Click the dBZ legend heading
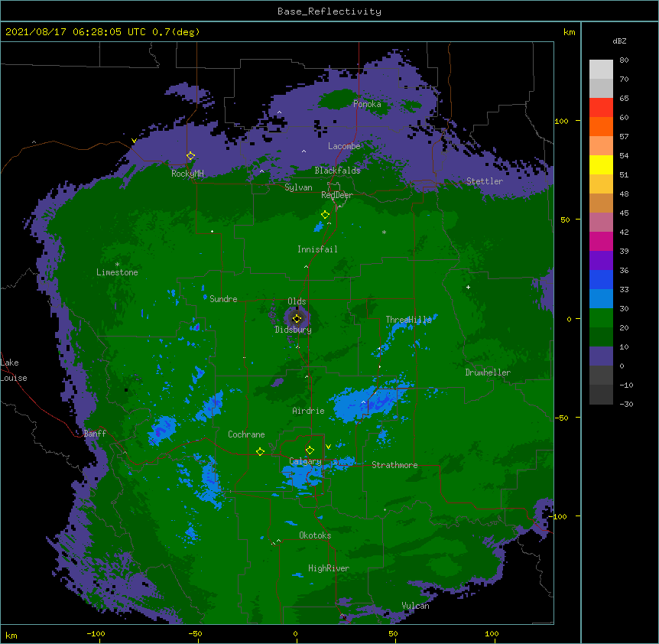The height and width of the screenshot is (644, 659). [619, 41]
